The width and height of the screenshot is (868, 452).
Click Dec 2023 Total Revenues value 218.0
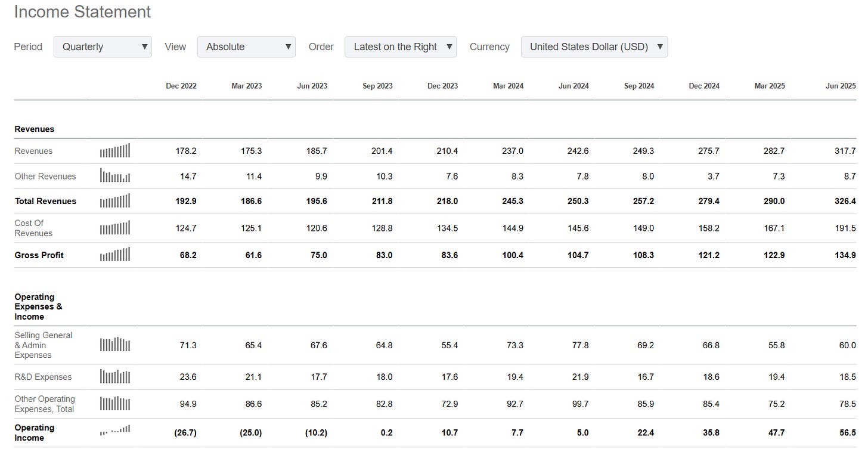tap(447, 201)
